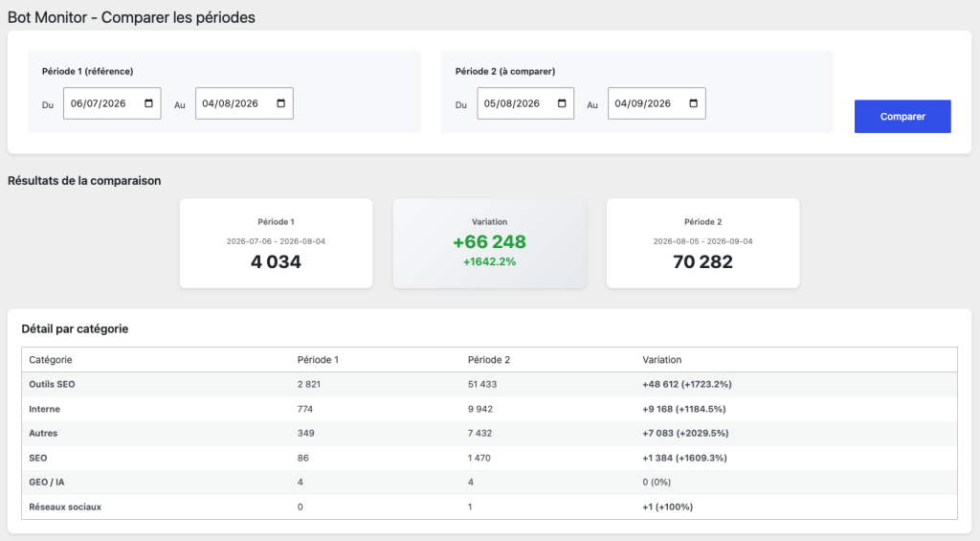Viewport: 980px width, 541px height.
Task: Click the Variation table column header
Action: (662, 360)
